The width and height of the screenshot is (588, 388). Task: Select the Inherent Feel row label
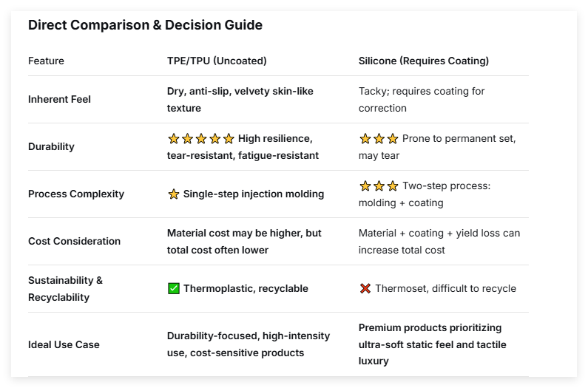point(59,99)
